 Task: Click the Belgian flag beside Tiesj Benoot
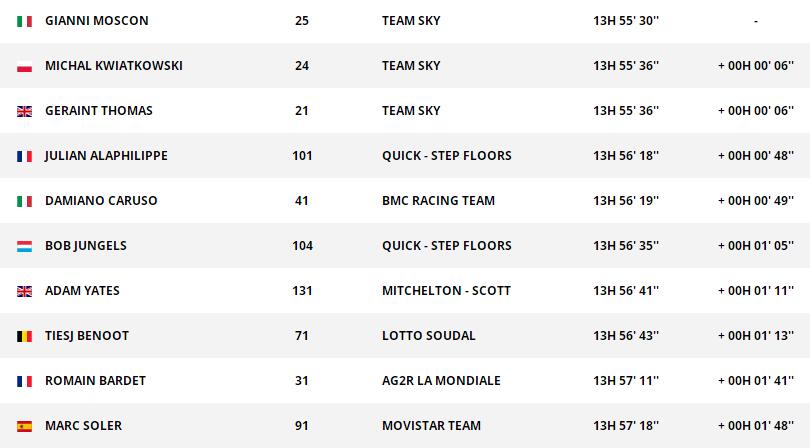24,336
